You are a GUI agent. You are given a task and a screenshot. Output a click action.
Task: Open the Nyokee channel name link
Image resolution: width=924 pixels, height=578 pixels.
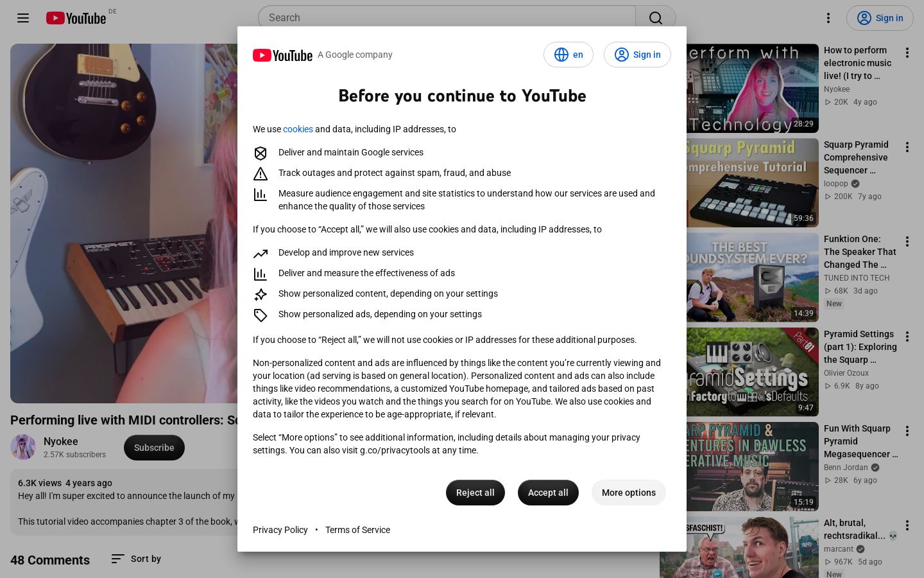pyautogui.click(x=61, y=441)
